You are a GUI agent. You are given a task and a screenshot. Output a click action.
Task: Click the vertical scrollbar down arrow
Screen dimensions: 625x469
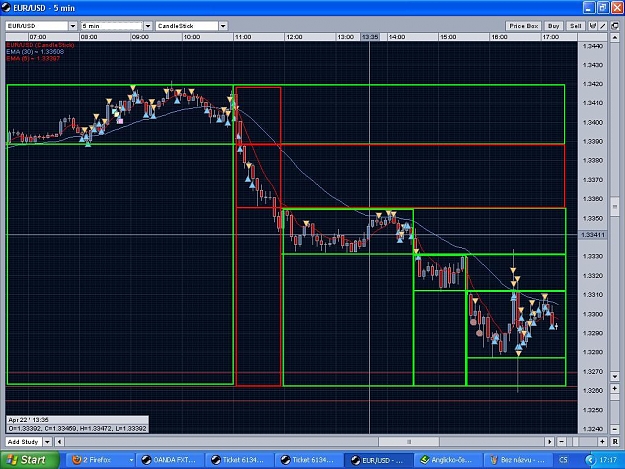point(615,376)
